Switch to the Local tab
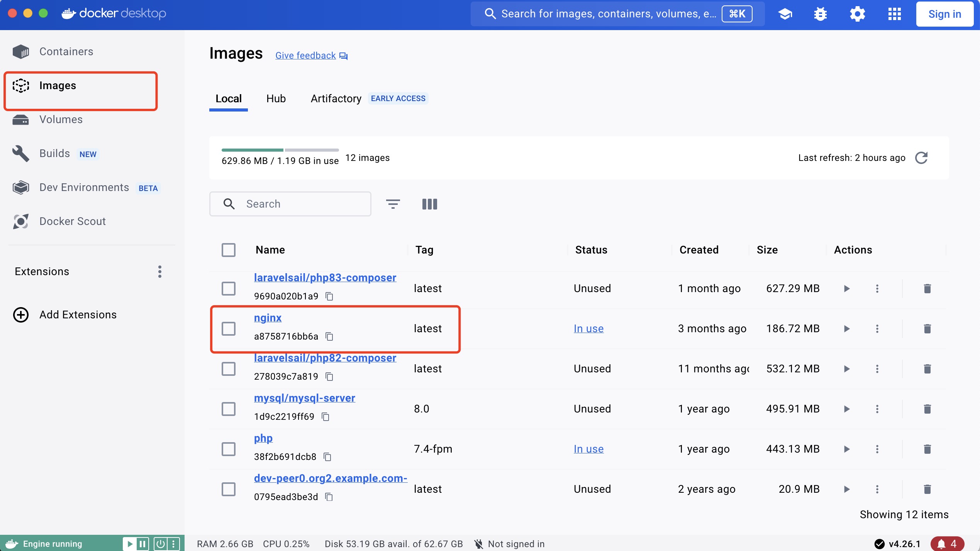This screenshot has height=551, width=980. point(229,99)
